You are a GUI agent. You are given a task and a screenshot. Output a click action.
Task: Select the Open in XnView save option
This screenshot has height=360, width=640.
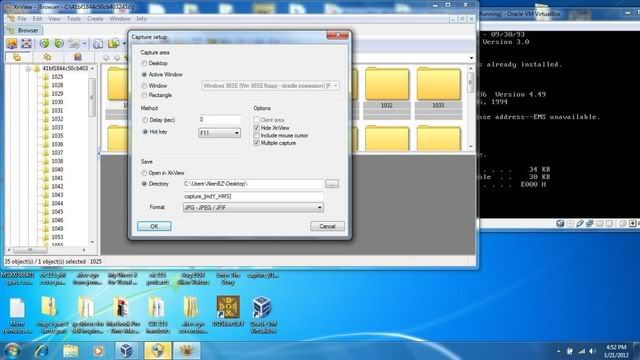144,173
